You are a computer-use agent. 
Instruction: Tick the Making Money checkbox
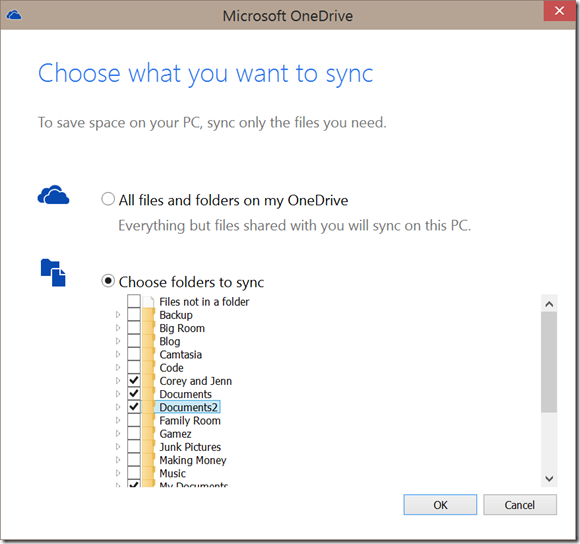pyautogui.click(x=134, y=460)
